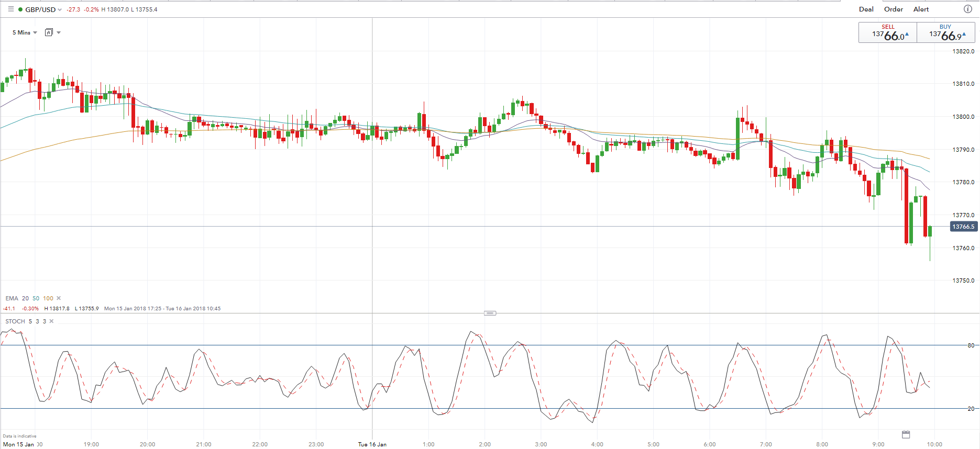Click the current price tag 13766.5
Viewport: 980px width, 449px height.
point(963,227)
